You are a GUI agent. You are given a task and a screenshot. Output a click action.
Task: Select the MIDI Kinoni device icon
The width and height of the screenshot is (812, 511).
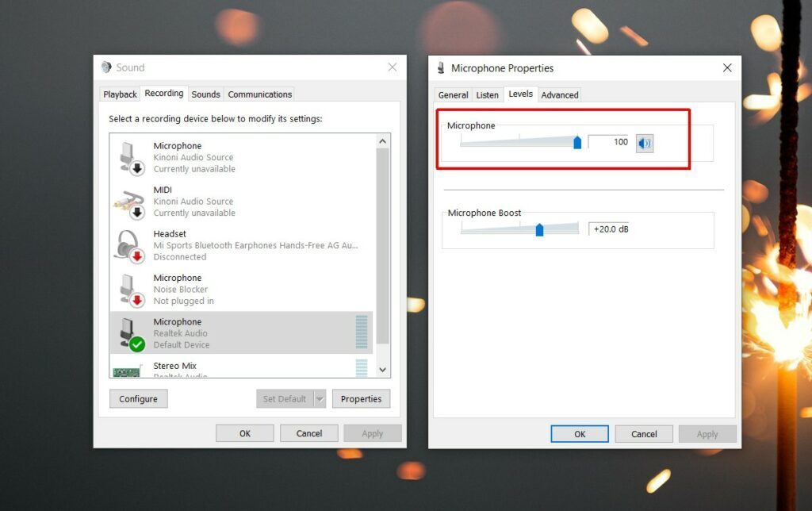[x=128, y=201]
